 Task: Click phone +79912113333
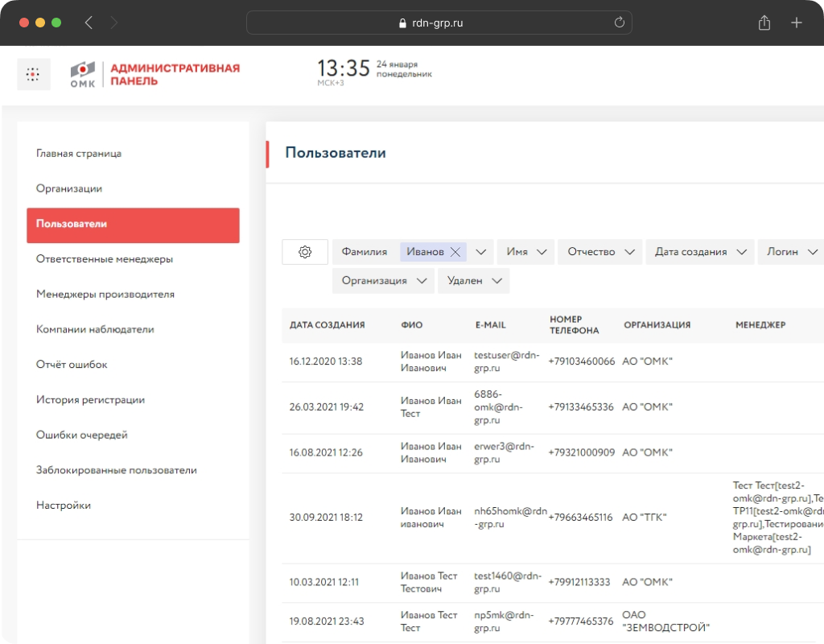pos(579,583)
